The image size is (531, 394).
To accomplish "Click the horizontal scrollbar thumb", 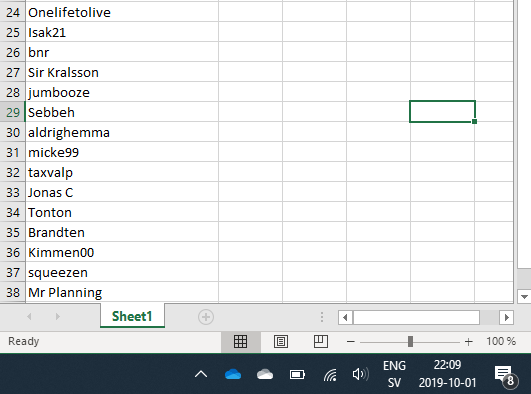I will [417, 317].
